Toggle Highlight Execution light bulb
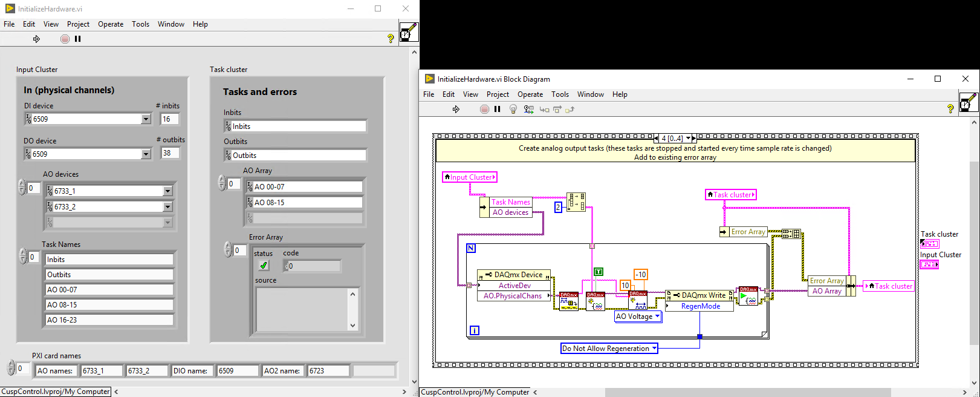 [x=513, y=110]
